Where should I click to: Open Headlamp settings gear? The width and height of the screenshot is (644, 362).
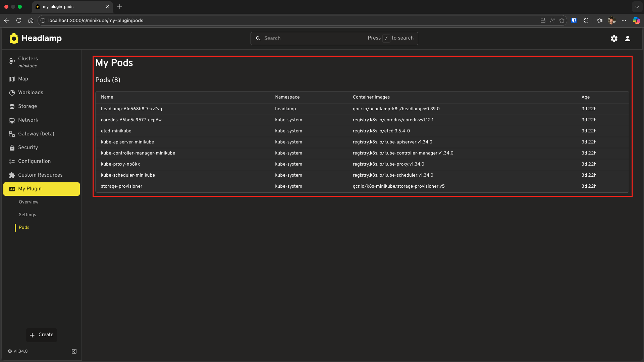click(614, 38)
